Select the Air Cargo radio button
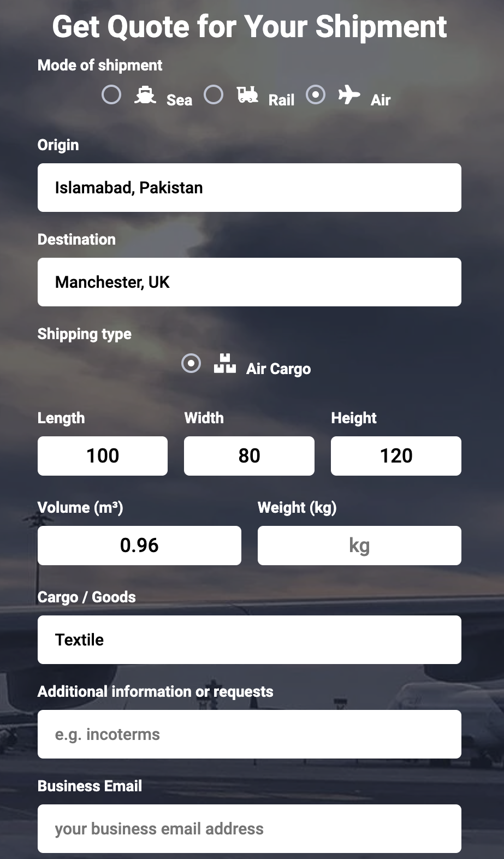504x859 pixels. (x=191, y=364)
